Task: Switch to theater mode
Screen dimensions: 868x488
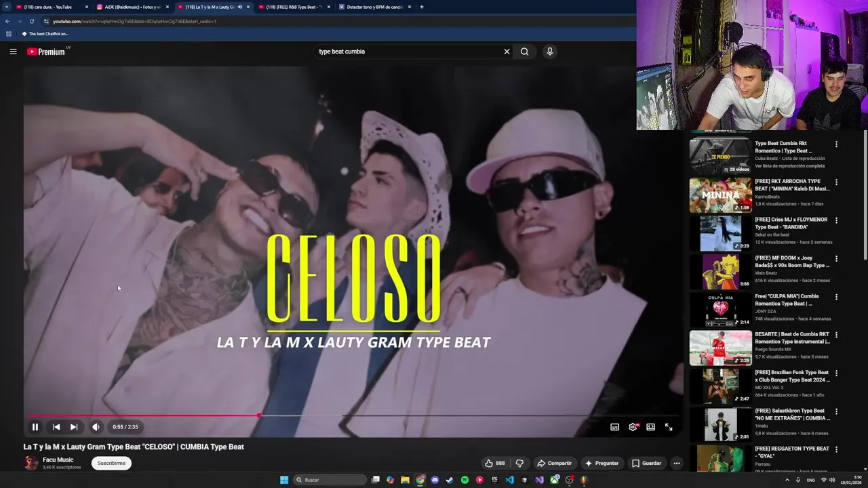Action: pyautogui.click(x=650, y=427)
